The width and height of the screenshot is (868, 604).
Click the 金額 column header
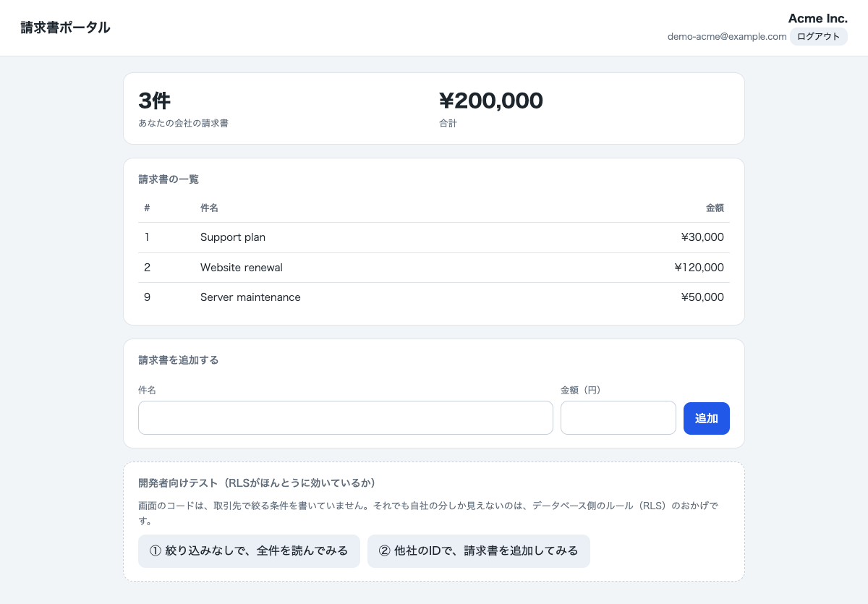(715, 208)
